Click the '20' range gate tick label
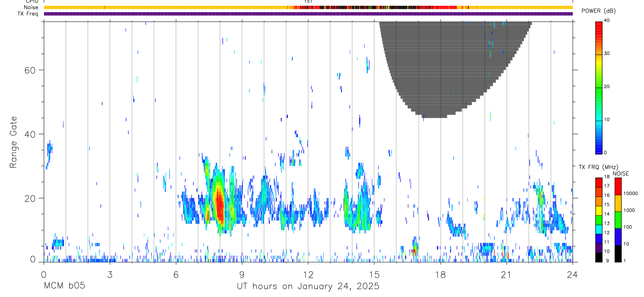 (30, 198)
